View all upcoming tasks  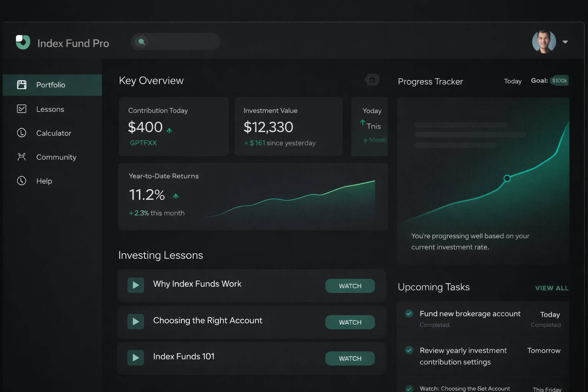tap(552, 288)
